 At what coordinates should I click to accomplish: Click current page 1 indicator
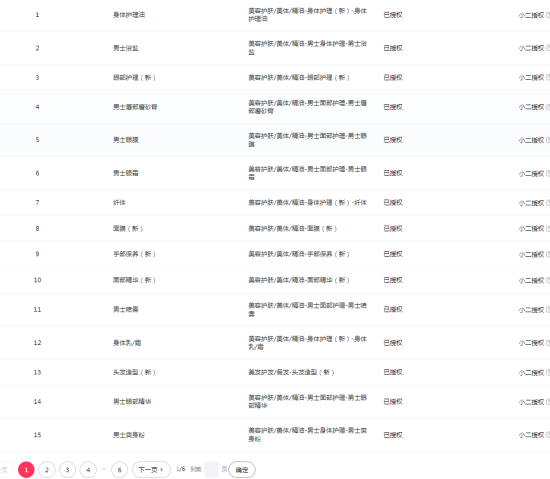pos(26,470)
